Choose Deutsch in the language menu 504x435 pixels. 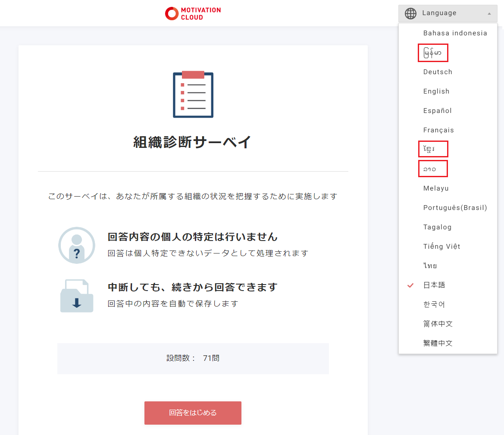pyautogui.click(x=438, y=72)
